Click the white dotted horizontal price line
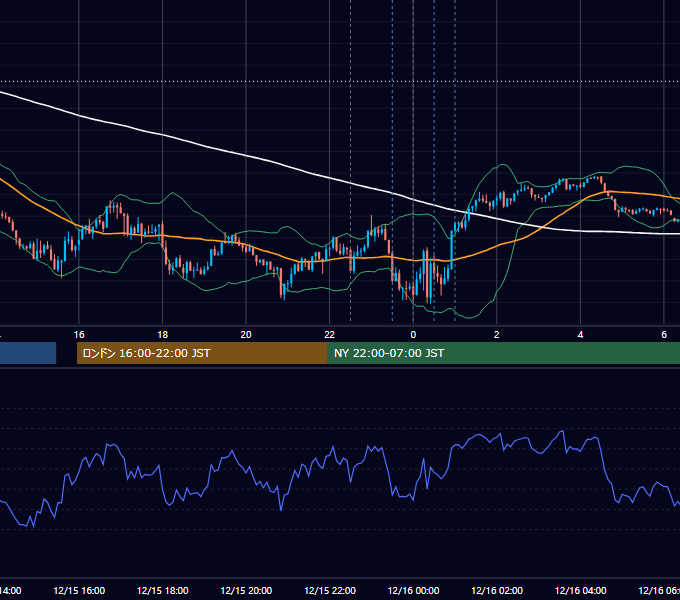The image size is (680, 600). [x=340, y=82]
